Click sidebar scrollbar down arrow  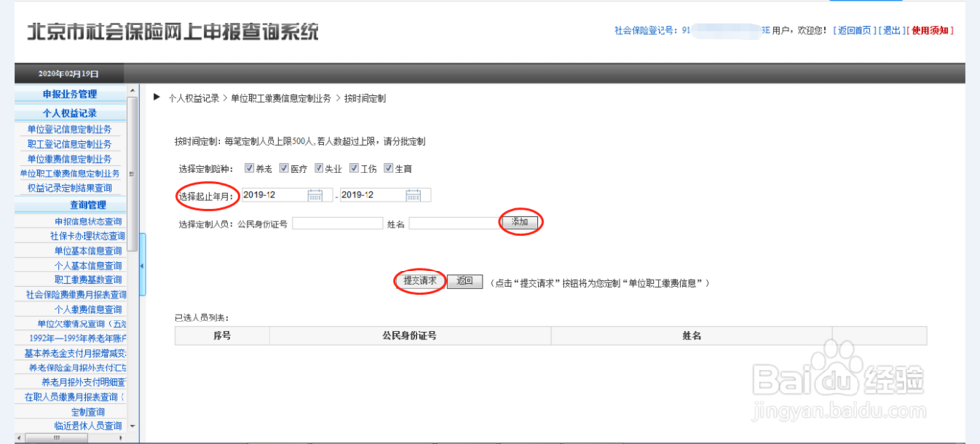click(132, 425)
